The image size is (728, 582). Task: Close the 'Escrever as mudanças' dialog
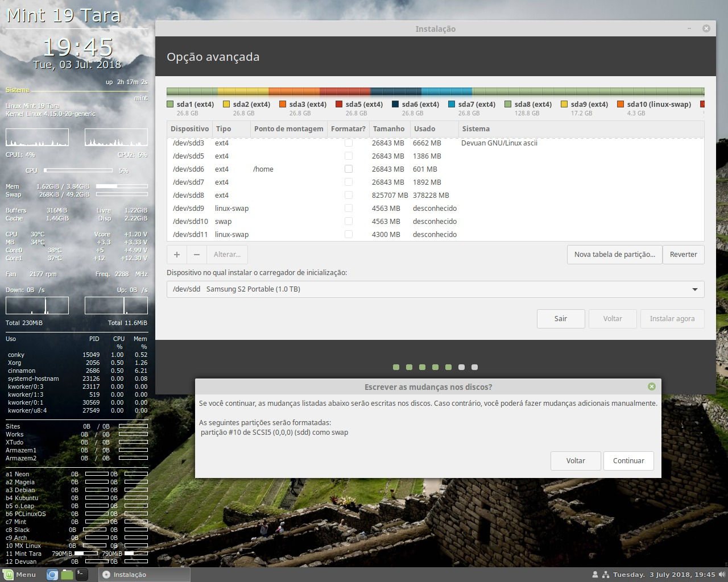pyautogui.click(x=652, y=386)
